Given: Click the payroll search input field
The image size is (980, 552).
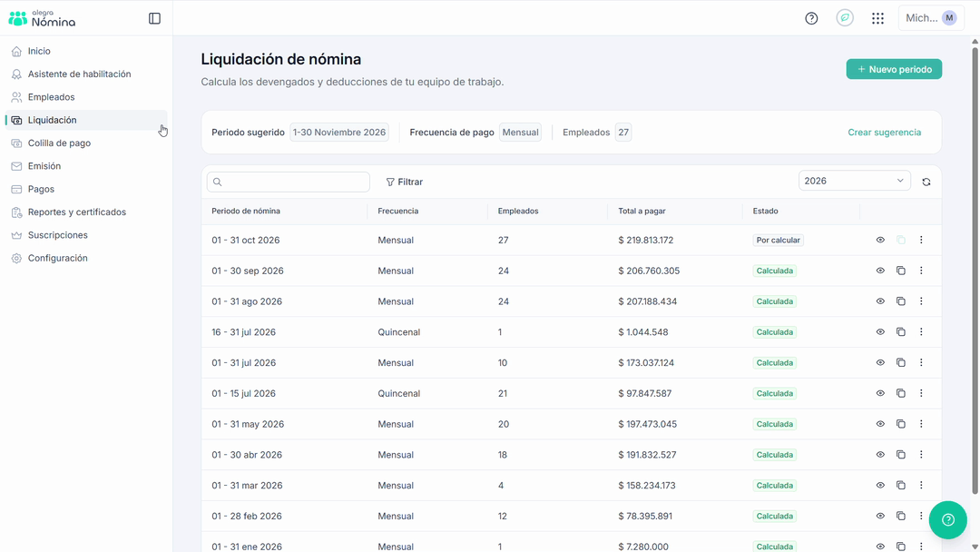Looking at the screenshot, I should pyautogui.click(x=289, y=182).
